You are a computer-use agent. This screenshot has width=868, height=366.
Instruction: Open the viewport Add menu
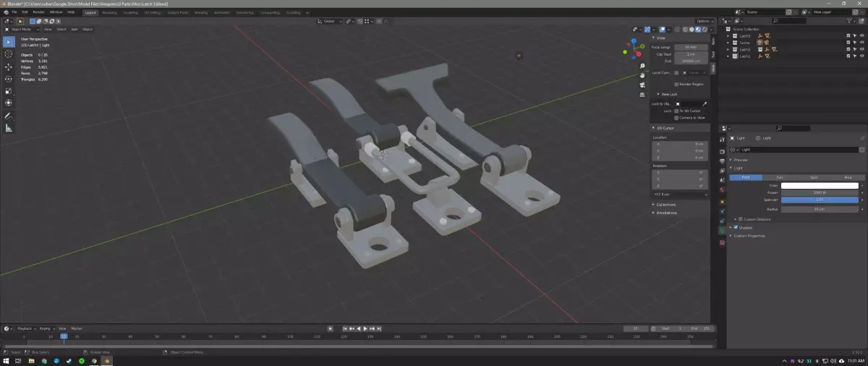(74, 30)
